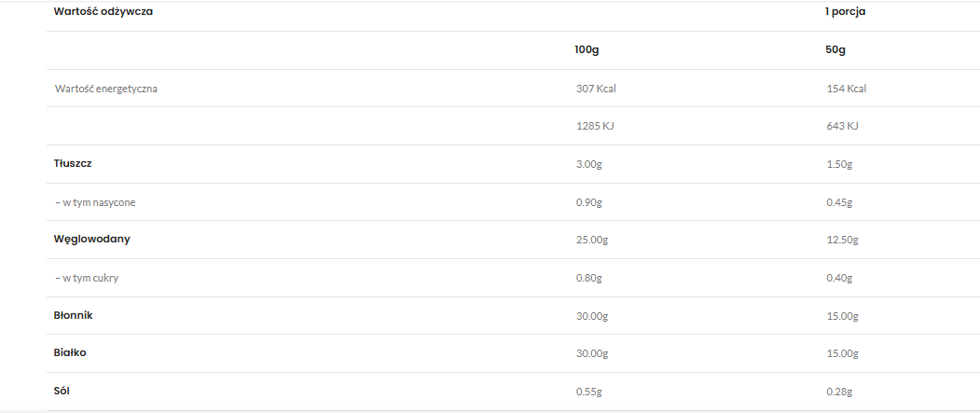Click the "0.80g" sugars value
The image size is (980, 413).
point(590,278)
